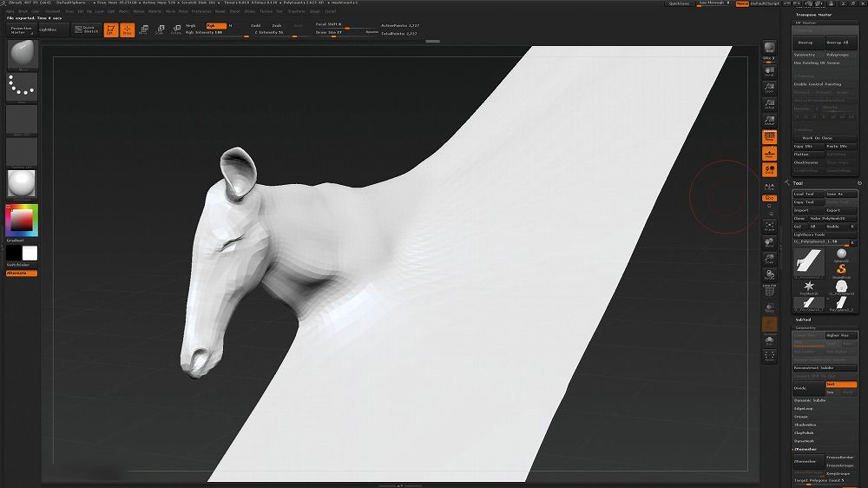Screen dimensions: 868x488
Task: Select the right shelf Scale view icon
Action: 769,260
